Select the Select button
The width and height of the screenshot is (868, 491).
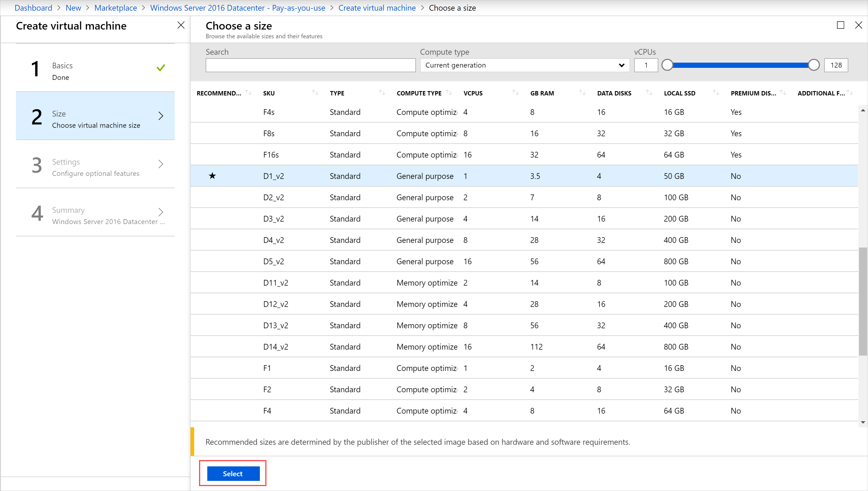232,474
